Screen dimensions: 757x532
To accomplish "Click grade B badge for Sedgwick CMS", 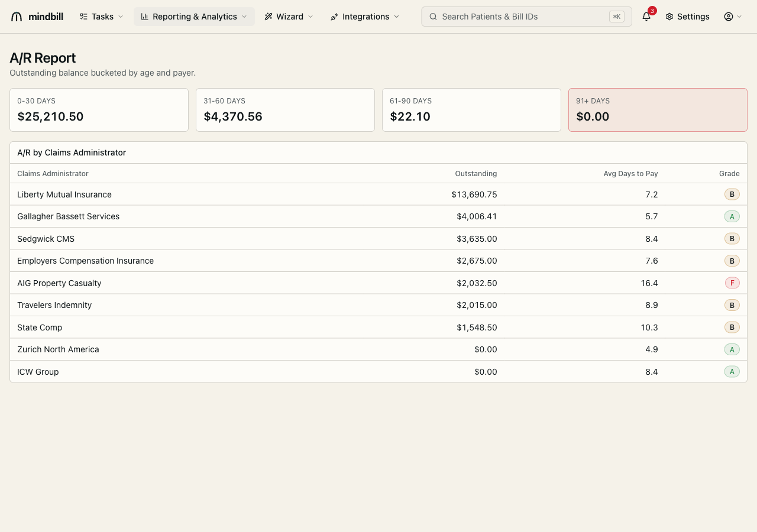I will 732,239.
